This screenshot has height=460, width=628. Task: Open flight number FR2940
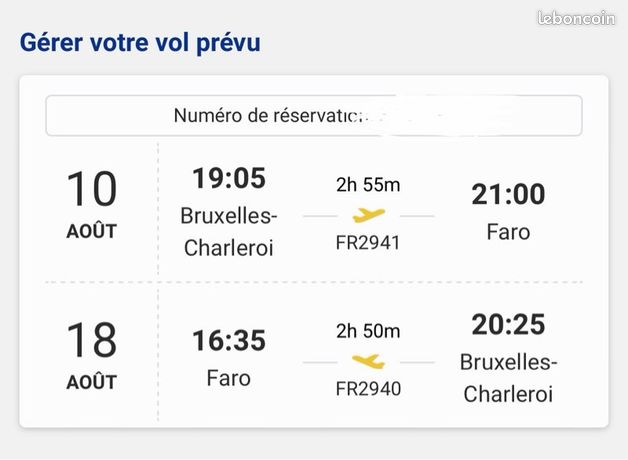(368, 389)
